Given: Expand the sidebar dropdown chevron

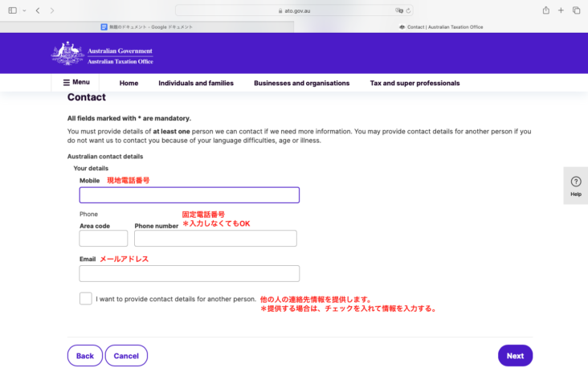Looking at the screenshot, I should tap(23, 10).
